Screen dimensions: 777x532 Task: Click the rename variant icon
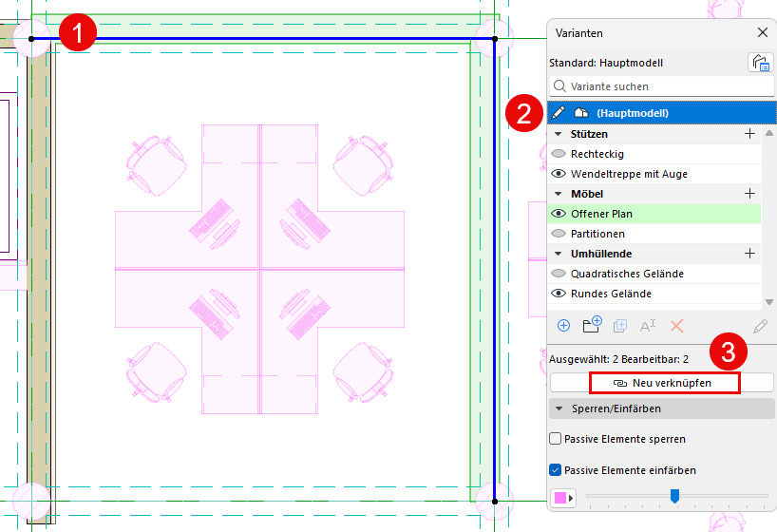click(648, 326)
